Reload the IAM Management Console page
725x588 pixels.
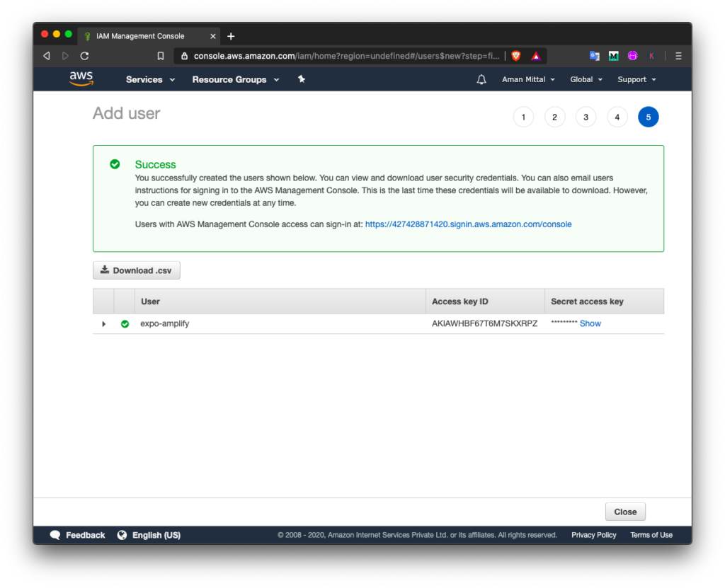tap(84, 55)
